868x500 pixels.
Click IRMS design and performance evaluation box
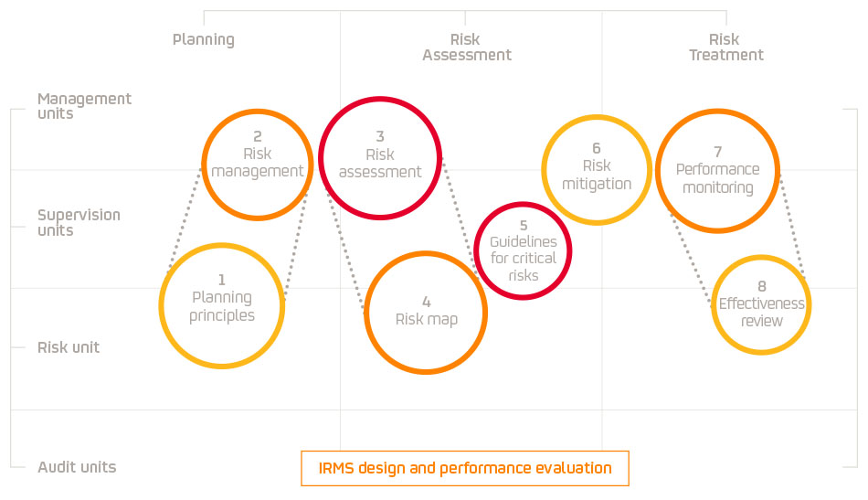click(x=465, y=468)
